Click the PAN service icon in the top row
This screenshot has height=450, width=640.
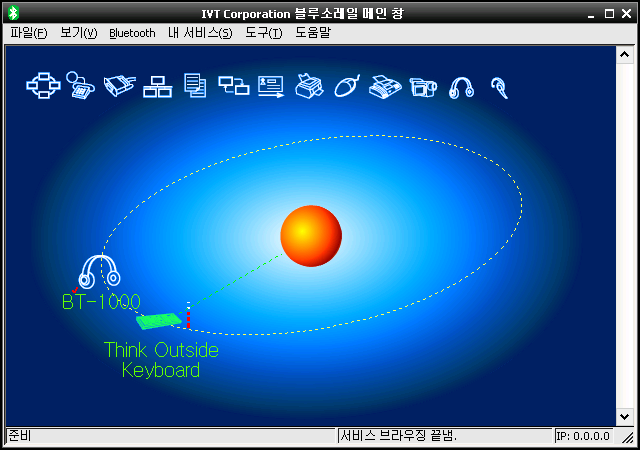(x=43, y=85)
